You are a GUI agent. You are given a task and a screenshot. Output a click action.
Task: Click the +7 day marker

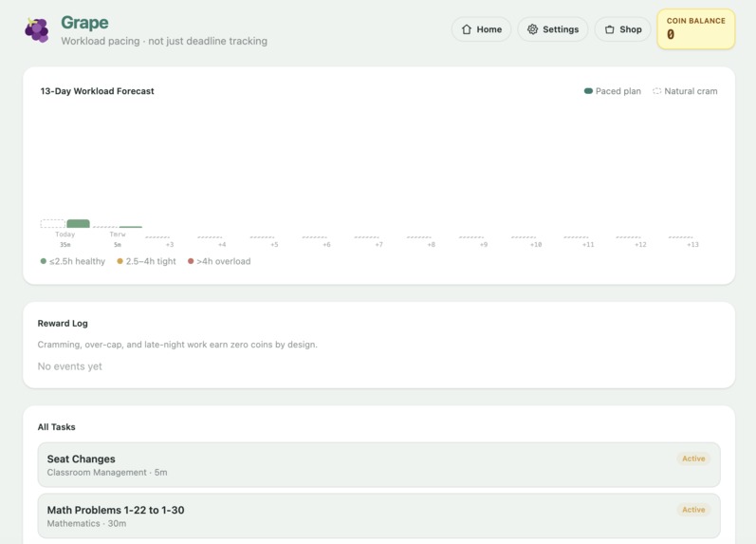(x=379, y=245)
